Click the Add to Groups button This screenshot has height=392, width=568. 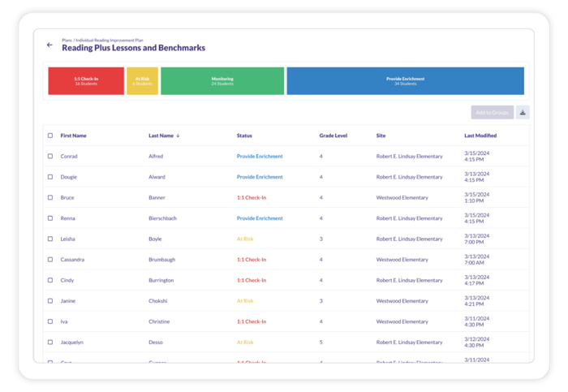pyautogui.click(x=492, y=112)
